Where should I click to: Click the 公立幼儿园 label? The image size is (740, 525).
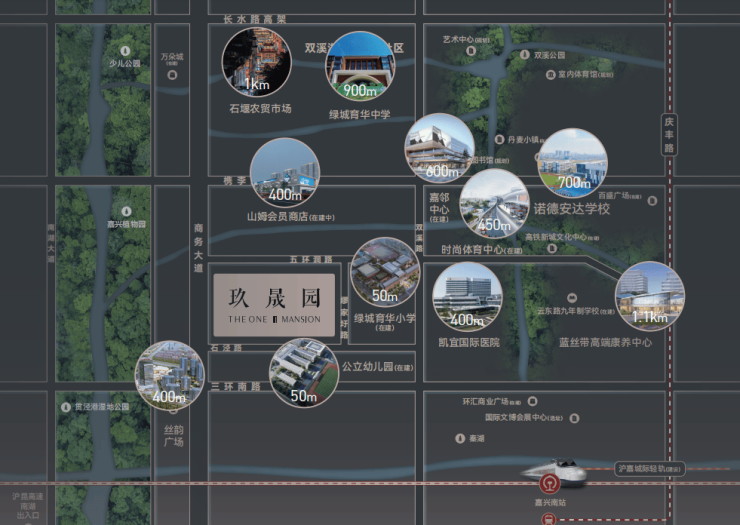pyautogui.click(x=378, y=367)
